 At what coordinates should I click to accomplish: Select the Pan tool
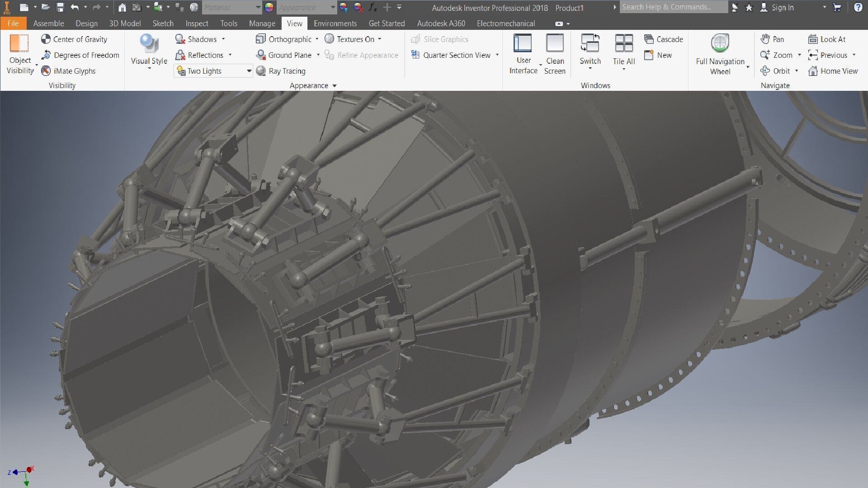point(772,39)
